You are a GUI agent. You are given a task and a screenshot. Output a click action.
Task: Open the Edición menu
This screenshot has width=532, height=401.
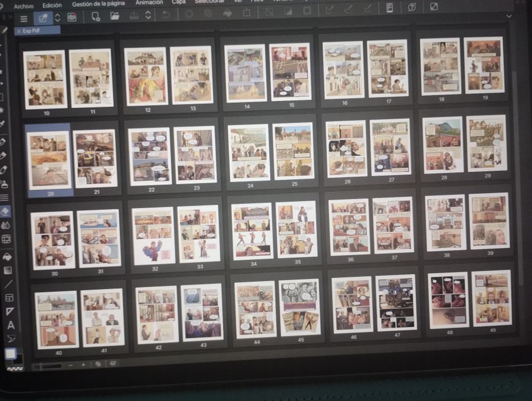point(52,5)
